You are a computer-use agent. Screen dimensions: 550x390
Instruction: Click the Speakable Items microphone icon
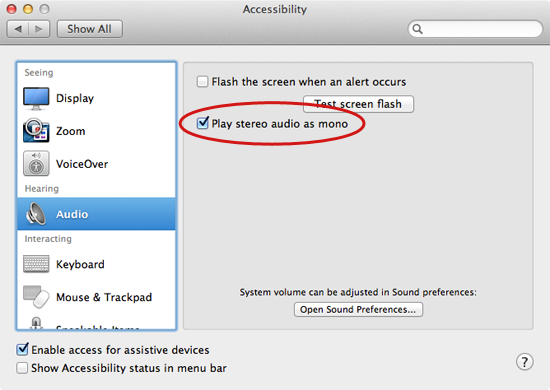coord(36,323)
